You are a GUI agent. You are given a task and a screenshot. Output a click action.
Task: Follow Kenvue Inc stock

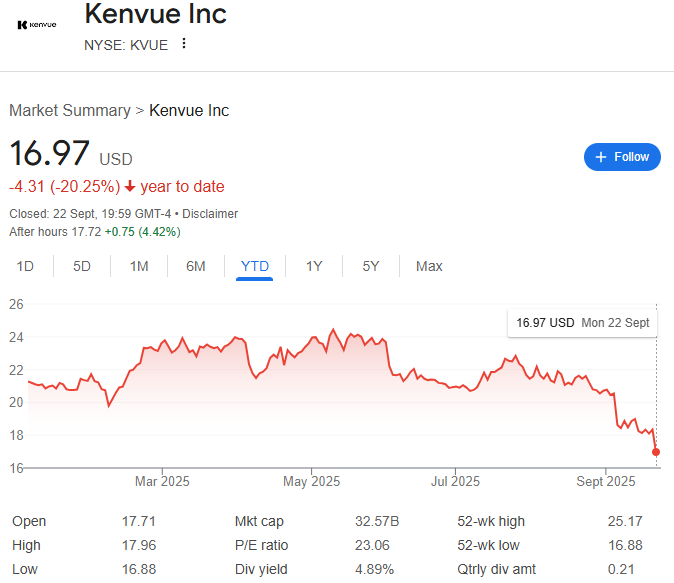click(x=622, y=157)
